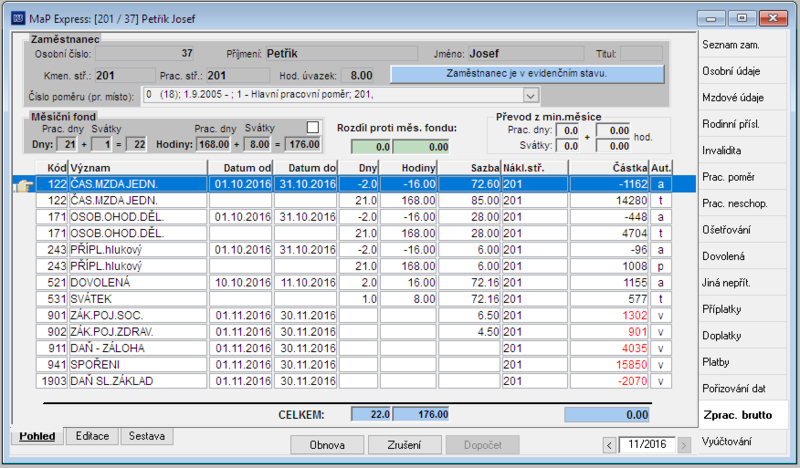
Task: Open Prac. poměr section
Action: [x=743, y=178]
